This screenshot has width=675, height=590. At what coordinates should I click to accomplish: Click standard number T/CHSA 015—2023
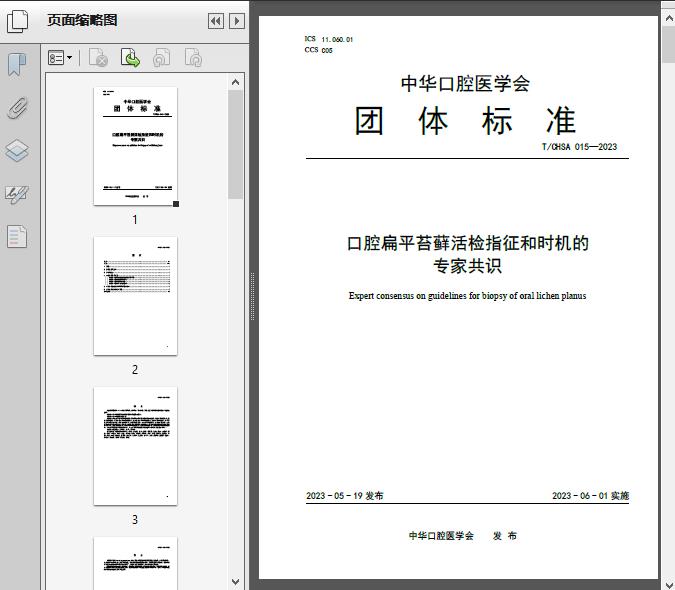[x=579, y=147]
